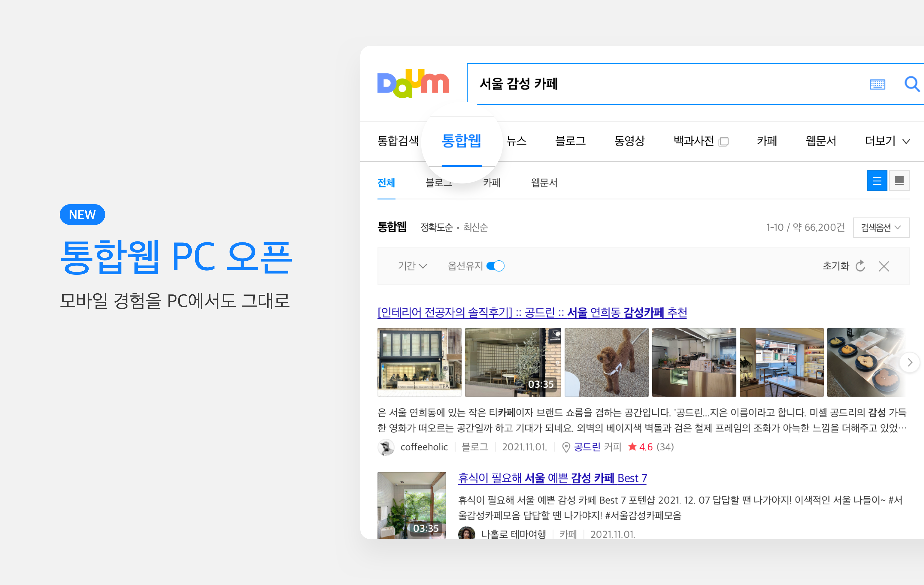Click the next images arrow
924x585 pixels.
tap(909, 362)
